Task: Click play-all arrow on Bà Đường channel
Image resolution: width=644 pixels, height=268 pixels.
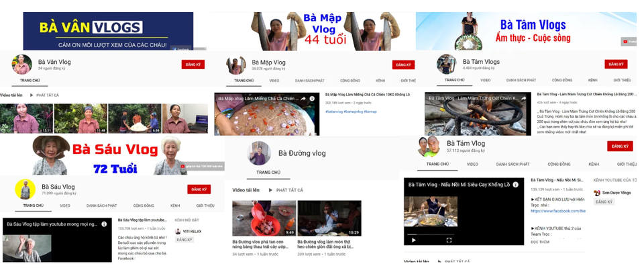Action: 270,190
